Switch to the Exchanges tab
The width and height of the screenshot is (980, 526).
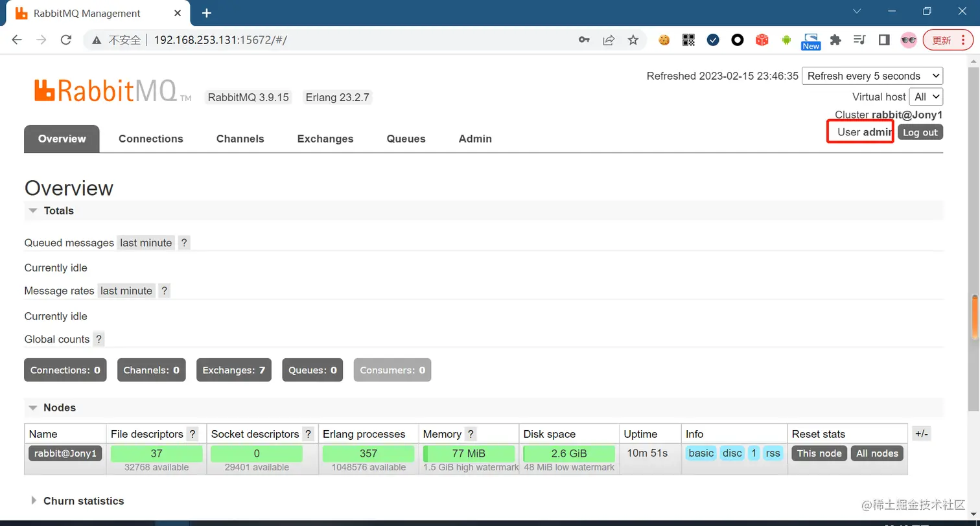tap(325, 139)
